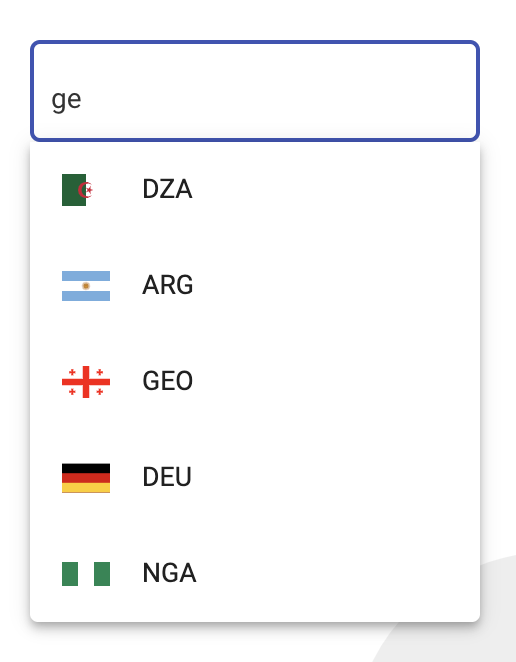Click the German black-red-gold flag icon
The image size is (516, 662).
click(x=86, y=478)
